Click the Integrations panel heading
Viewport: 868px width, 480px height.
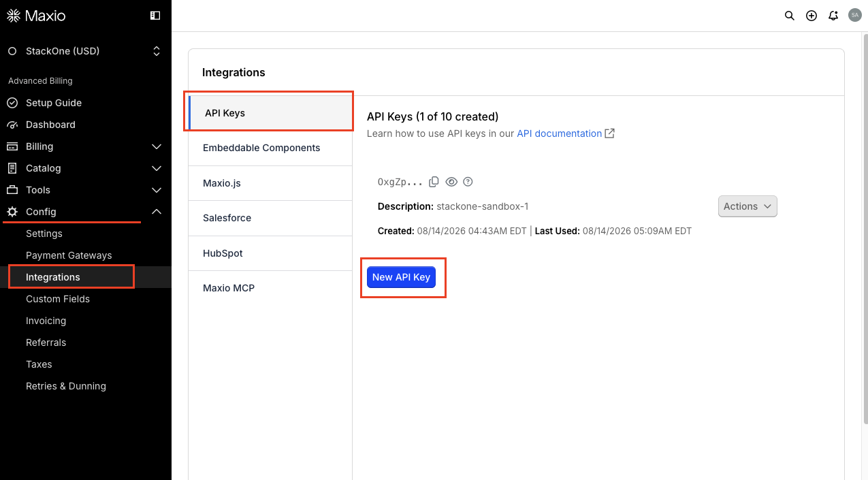(234, 72)
